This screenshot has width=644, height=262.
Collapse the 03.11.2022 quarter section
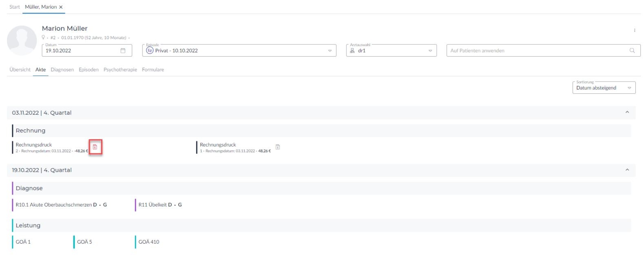(x=627, y=112)
